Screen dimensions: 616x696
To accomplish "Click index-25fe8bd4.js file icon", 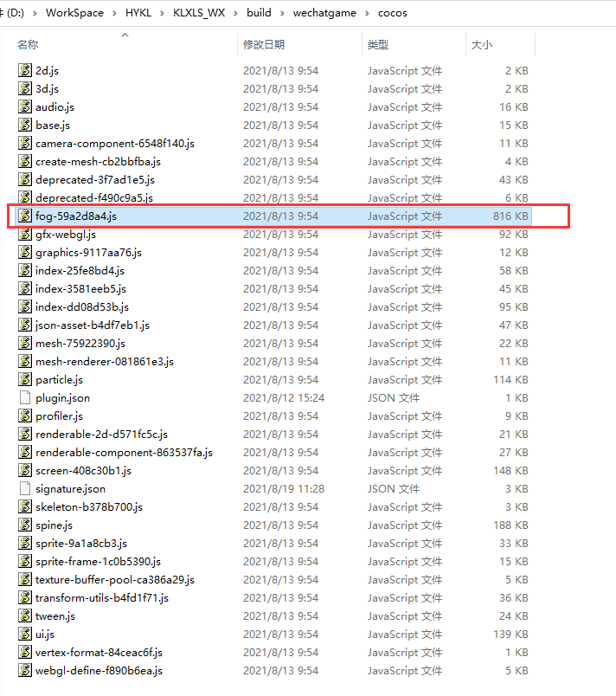I will point(25,270).
